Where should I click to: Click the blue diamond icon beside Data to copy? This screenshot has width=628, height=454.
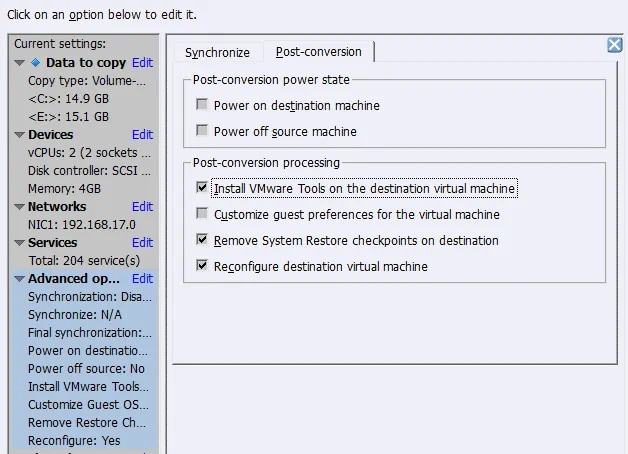(36, 63)
